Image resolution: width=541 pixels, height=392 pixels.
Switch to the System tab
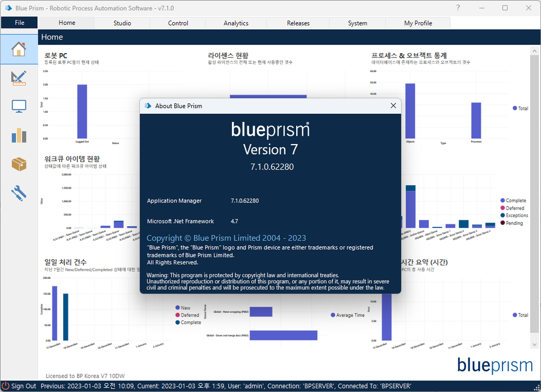(357, 23)
